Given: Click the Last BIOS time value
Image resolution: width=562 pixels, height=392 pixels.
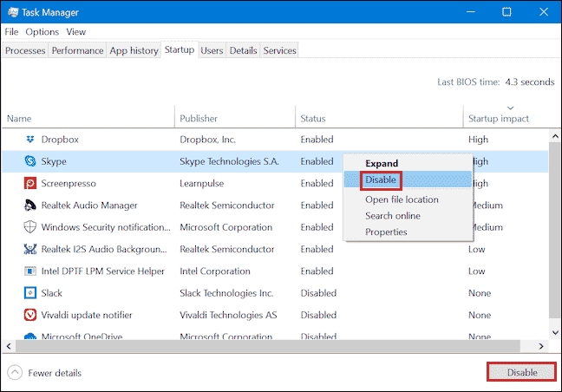Looking at the screenshot, I should (530, 82).
